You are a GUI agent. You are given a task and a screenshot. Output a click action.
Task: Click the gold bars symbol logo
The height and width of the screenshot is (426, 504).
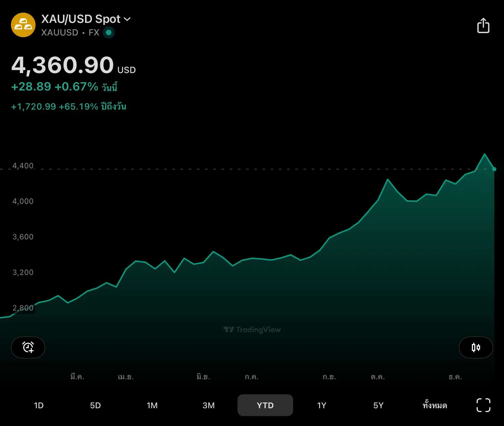pos(23,25)
